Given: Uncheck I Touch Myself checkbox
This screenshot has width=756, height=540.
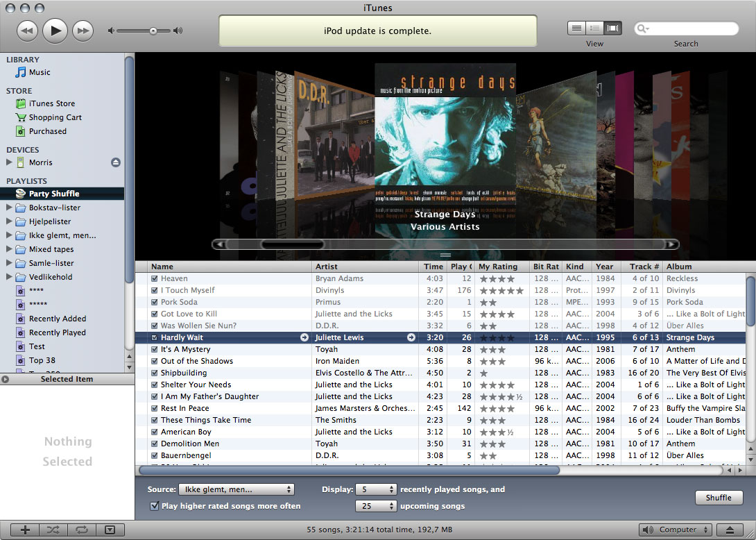Looking at the screenshot, I should [154, 290].
